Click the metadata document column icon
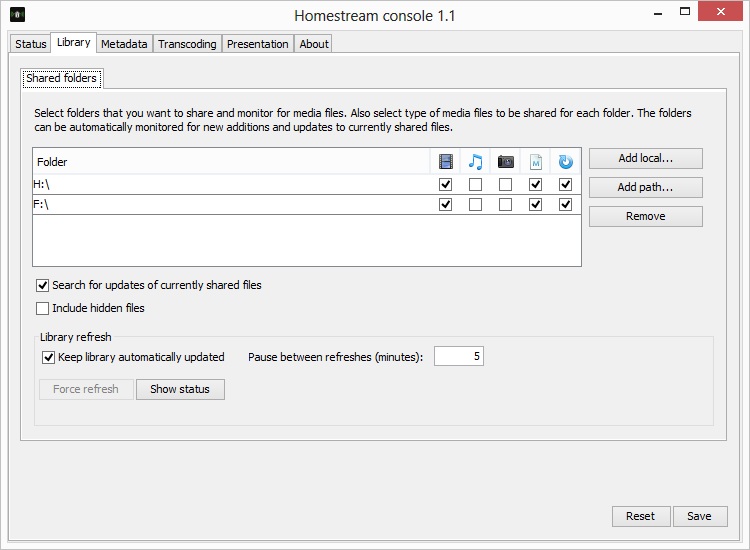Viewport: 750px width, 550px height. [x=536, y=162]
